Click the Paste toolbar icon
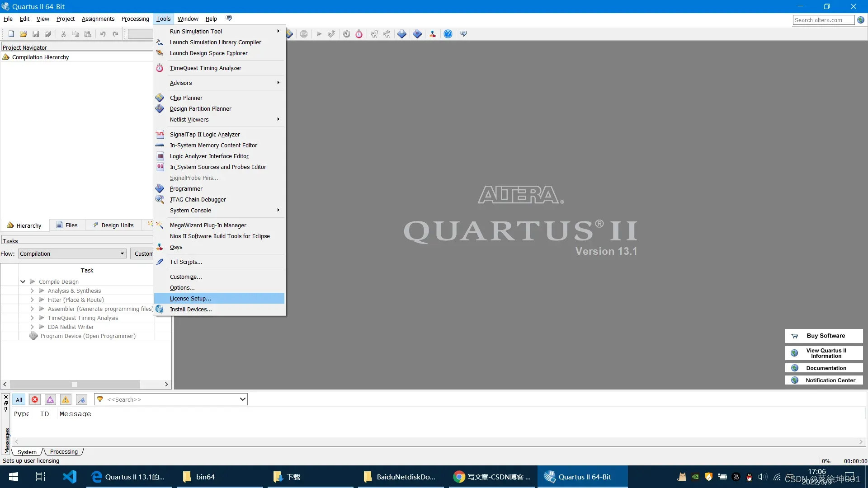 click(88, 34)
